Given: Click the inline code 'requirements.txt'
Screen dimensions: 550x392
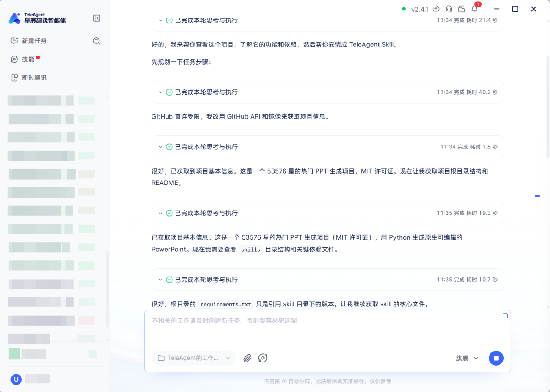Looking at the screenshot, I should click(225, 304).
